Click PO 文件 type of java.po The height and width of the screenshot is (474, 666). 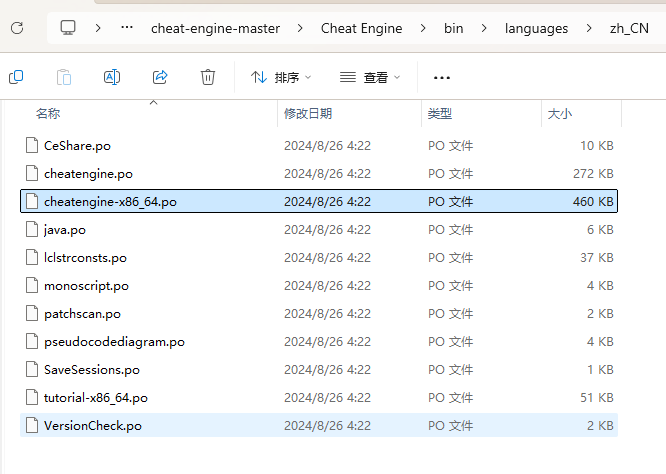click(x=450, y=230)
